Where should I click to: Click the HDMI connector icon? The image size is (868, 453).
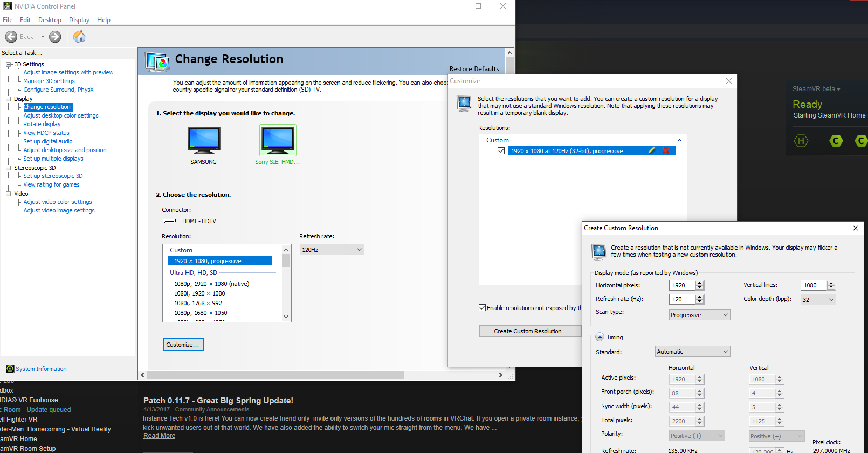[x=169, y=221]
